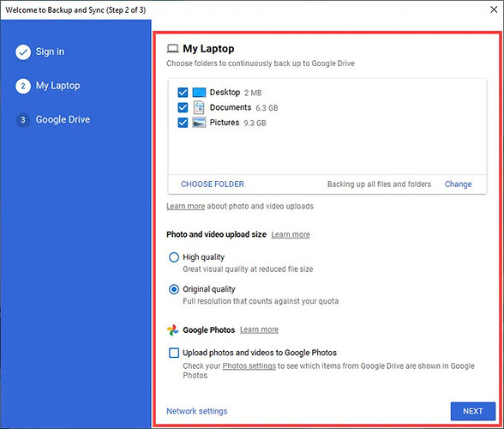Image resolution: width=504 pixels, height=429 pixels.
Task: Go back to the Sign in step
Action: tap(50, 51)
